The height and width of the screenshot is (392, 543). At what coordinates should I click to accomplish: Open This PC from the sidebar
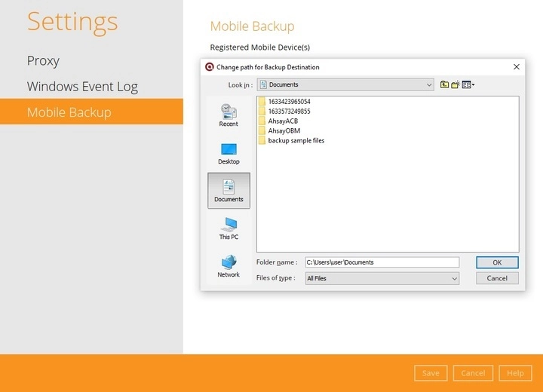[229, 228]
